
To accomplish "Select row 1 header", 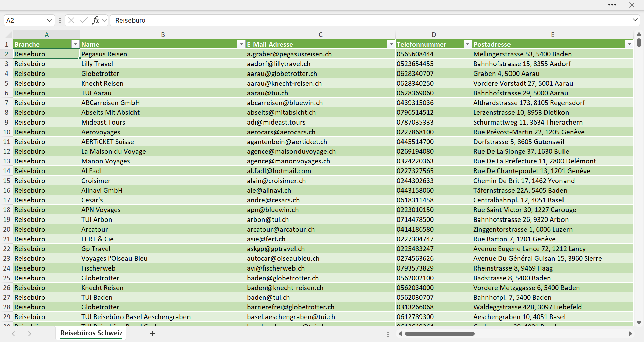I will pyautogui.click(x=6, y=44).
